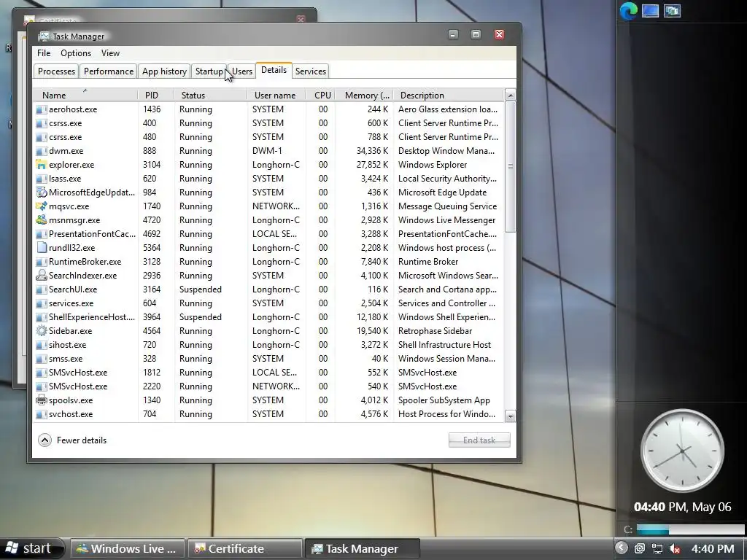This screenshot has width=747, height=560.
Task: Open the start menu
Action: click(31, 548)
